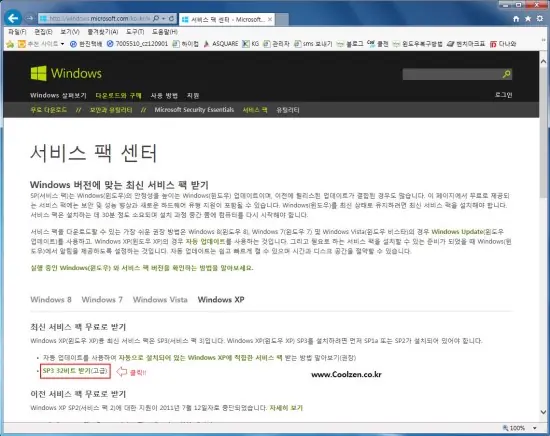Screen dimensions: 550x436
Task: Click the search magnifier icon in the page header
Action: tap(507, 74)
